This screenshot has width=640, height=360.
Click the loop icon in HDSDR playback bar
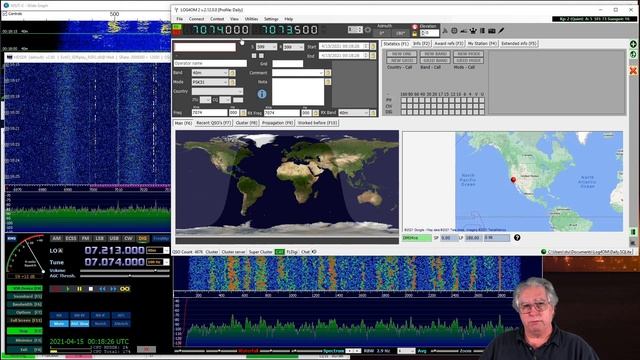tap(125, 289)
